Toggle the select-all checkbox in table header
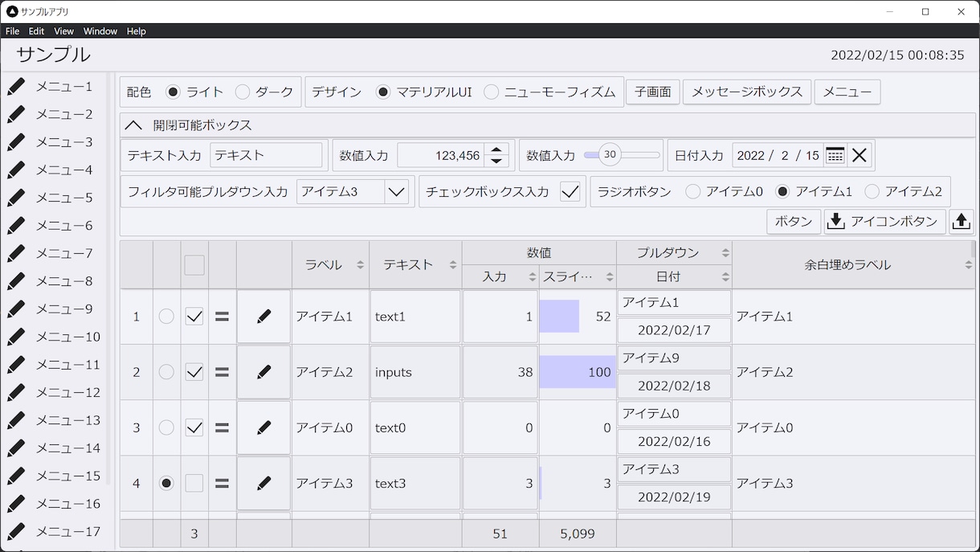Image resolution: width=980 pixels, height=552 pixels. pyautogui.click(x=194, y=265)
